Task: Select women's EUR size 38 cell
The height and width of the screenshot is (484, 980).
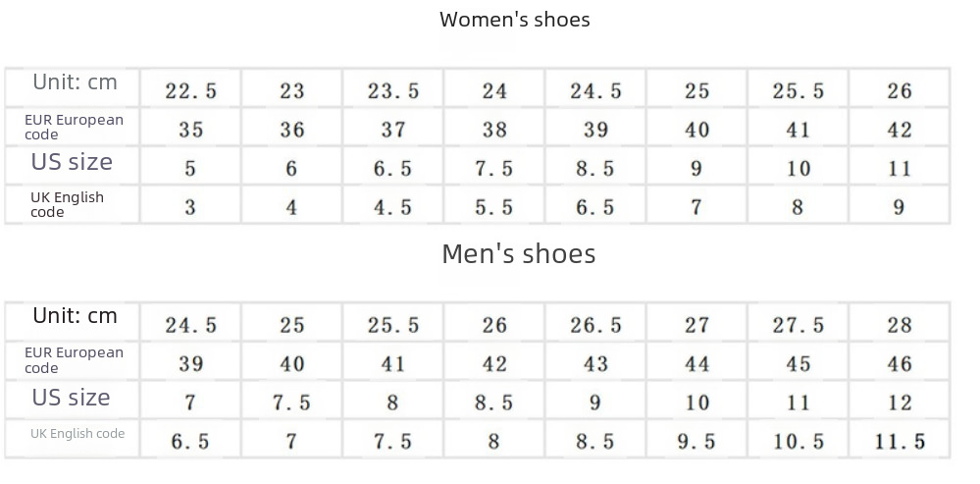Action: (x=494, y=130)
